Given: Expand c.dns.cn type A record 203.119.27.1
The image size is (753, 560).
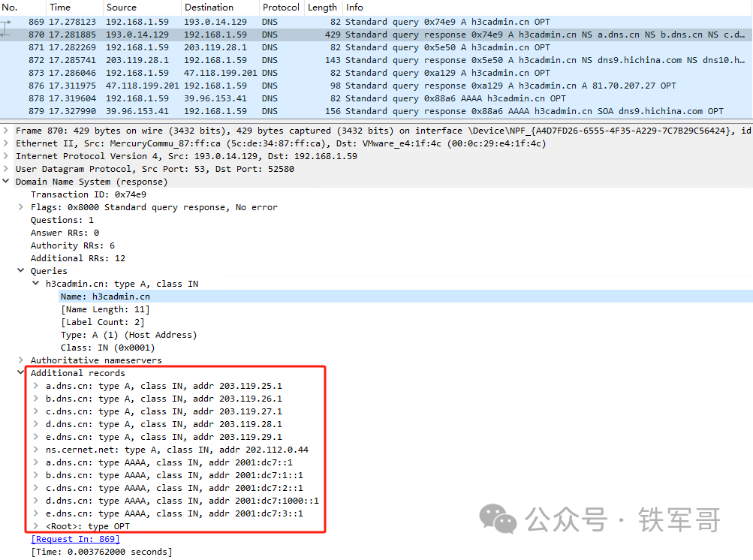Looking at the screenshot, I should [35, 411].
